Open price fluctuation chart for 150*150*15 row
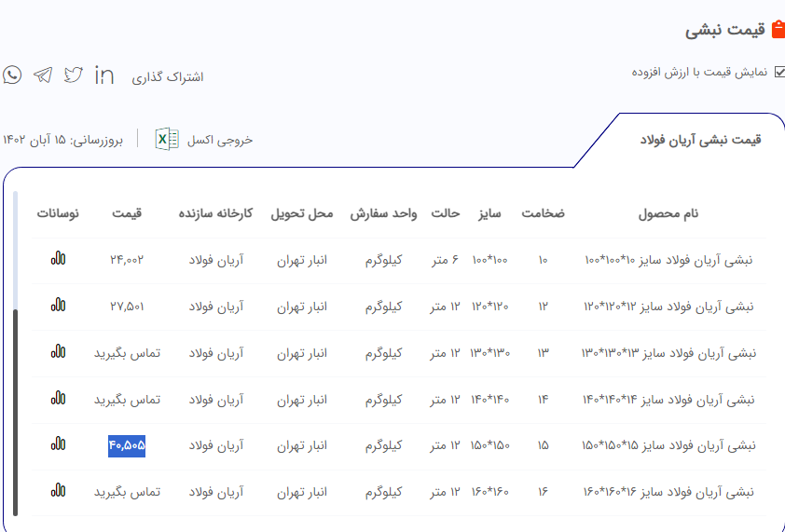 click(x=59, y=444)
